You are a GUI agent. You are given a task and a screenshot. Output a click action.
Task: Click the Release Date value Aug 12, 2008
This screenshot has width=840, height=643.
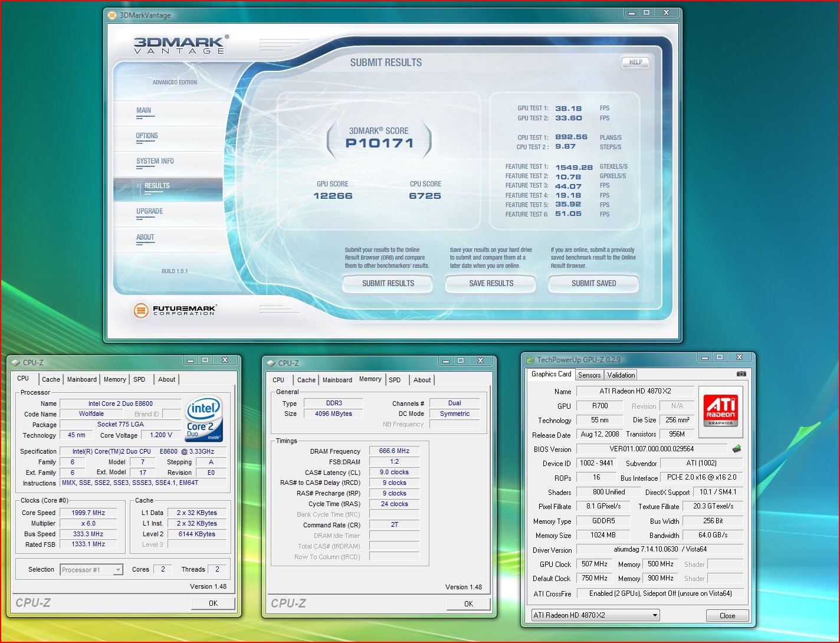tap(599, 434)
